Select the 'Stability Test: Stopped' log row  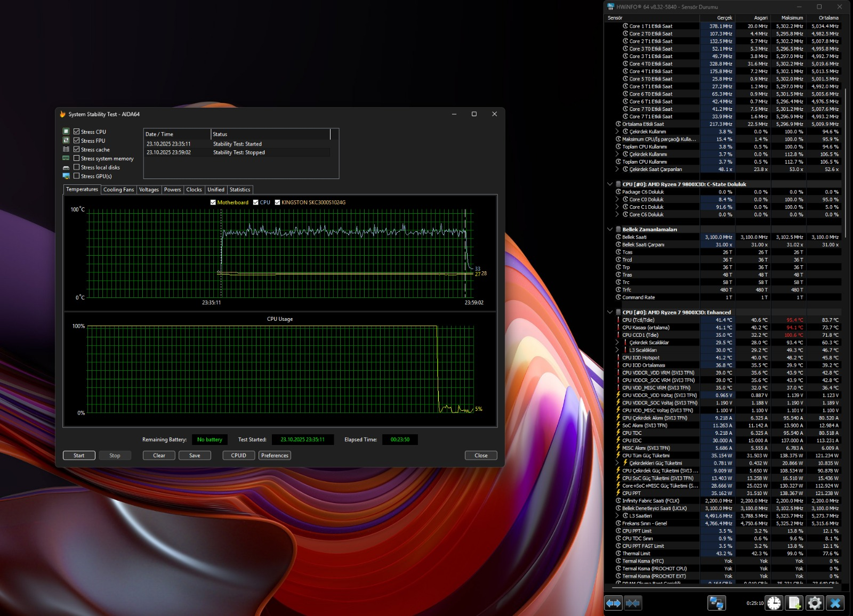[238, 152]
